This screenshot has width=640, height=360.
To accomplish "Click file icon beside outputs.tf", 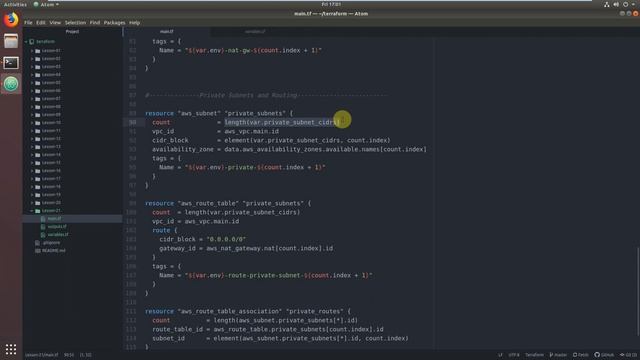I will (43, 227).
